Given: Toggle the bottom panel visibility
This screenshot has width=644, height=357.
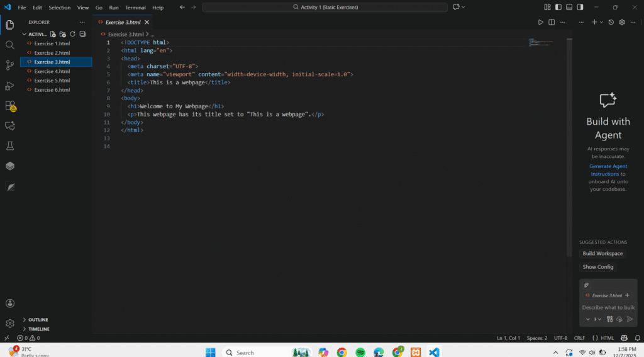Looking at the screenshot, I should click(569, 8).
